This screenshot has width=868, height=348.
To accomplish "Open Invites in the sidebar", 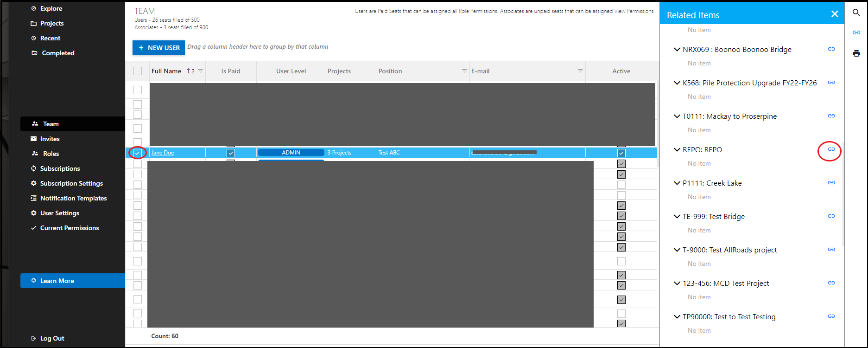I will pyautogui.click(x=50, y=139).
